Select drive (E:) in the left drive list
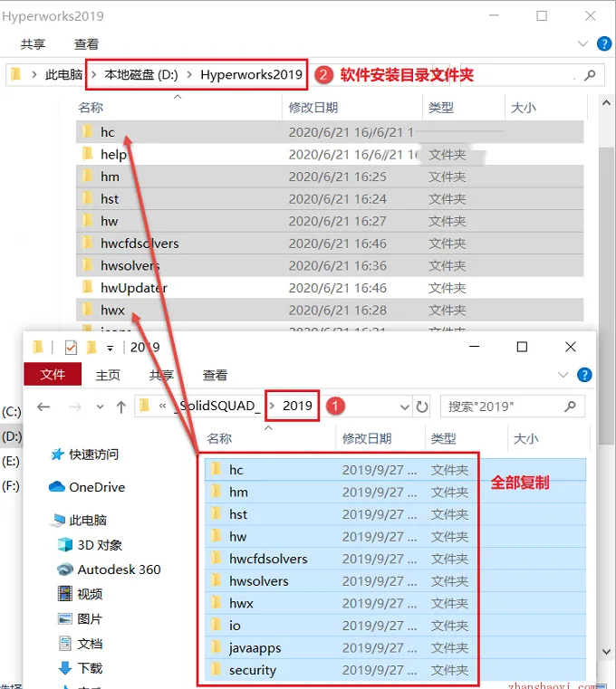The width and height of the screenshot is (616, 689). tap(12, 462)
